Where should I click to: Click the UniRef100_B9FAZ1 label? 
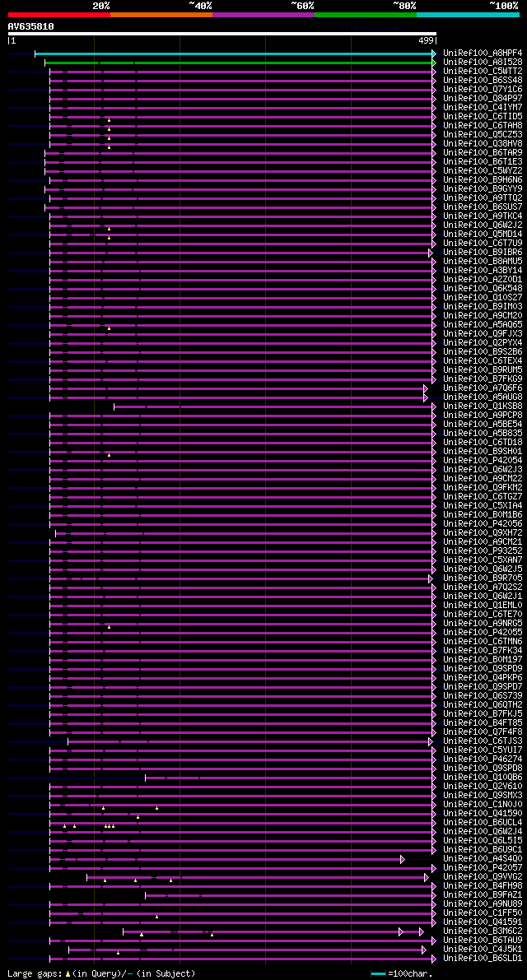pos(483,895)
